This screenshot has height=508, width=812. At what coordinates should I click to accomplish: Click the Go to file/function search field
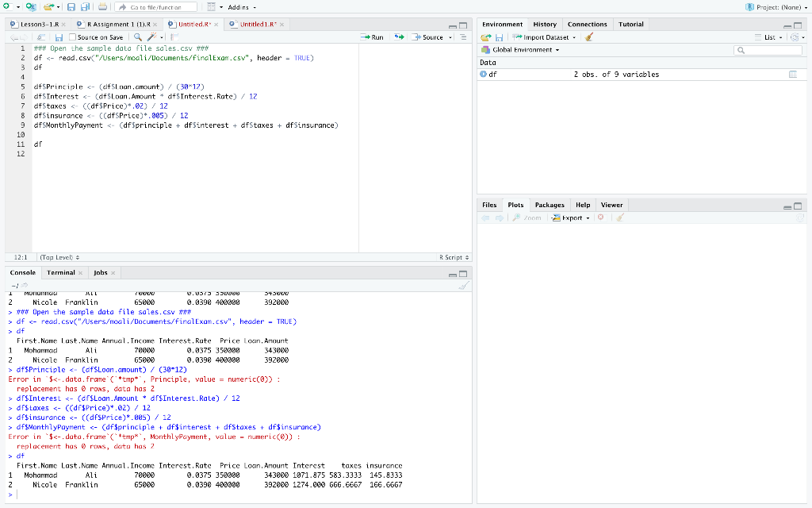[155, 7]
